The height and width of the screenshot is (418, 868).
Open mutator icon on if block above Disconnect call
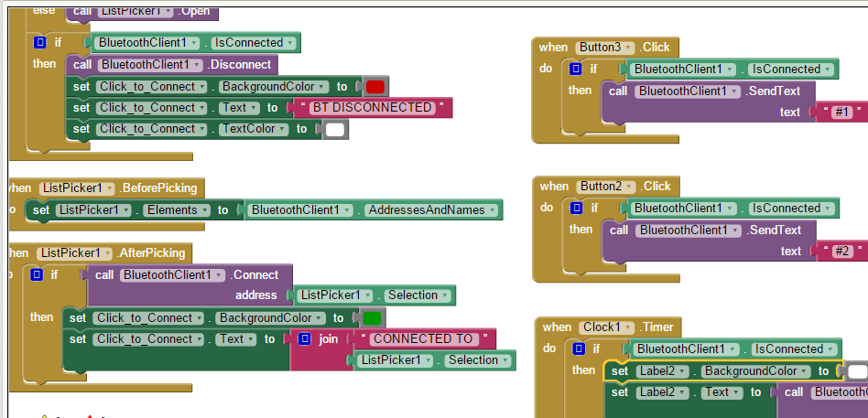click(x=40, y=42)
